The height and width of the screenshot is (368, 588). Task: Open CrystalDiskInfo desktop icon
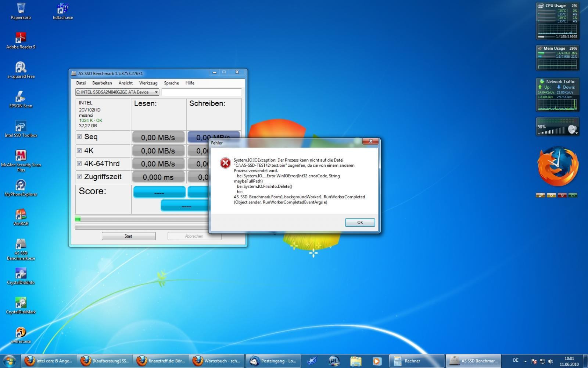click(21, 276)
